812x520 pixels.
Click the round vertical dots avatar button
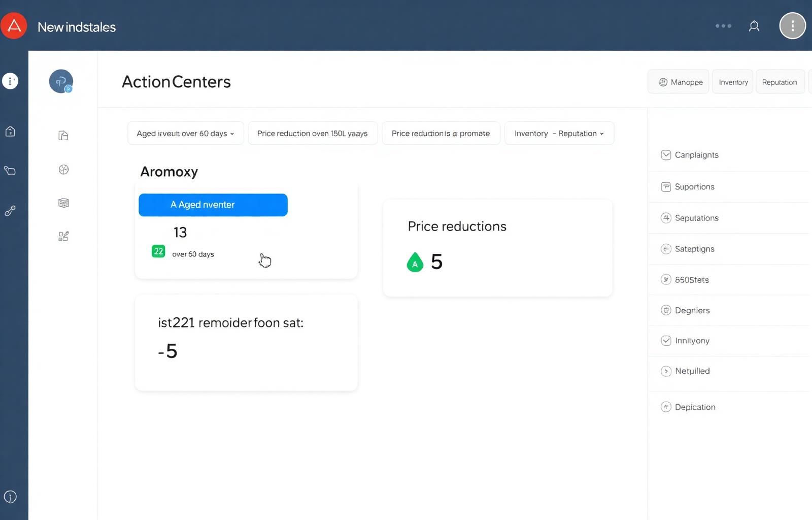pos(792,26)
